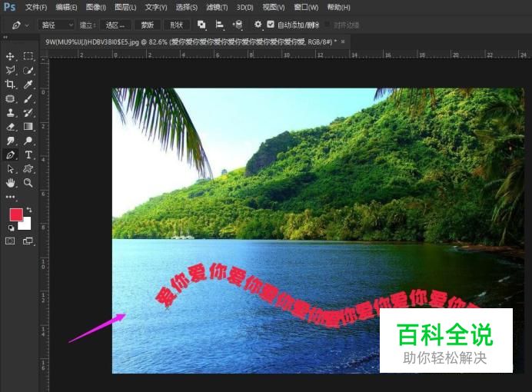Select the Path Selection tool
This screenshot has width=532, height=392.
click(x=10, y=169)
